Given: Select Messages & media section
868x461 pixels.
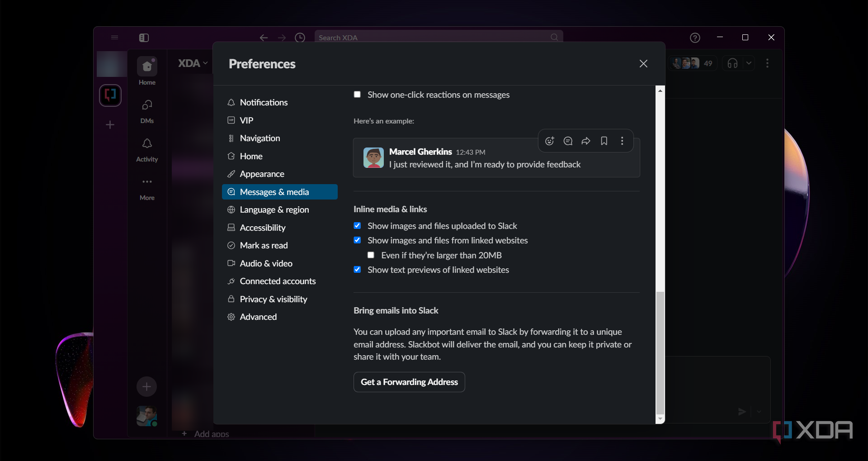Looking at the screenshot, I should click(x=280, y=192).
